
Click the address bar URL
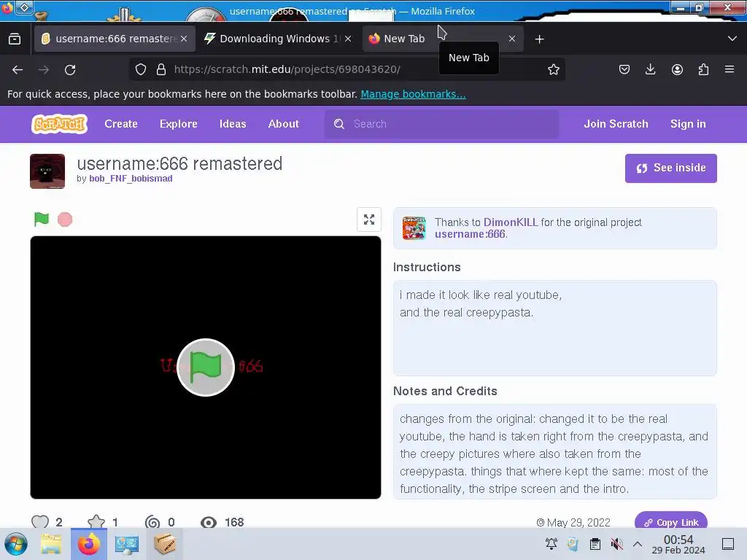coord(287,69)
